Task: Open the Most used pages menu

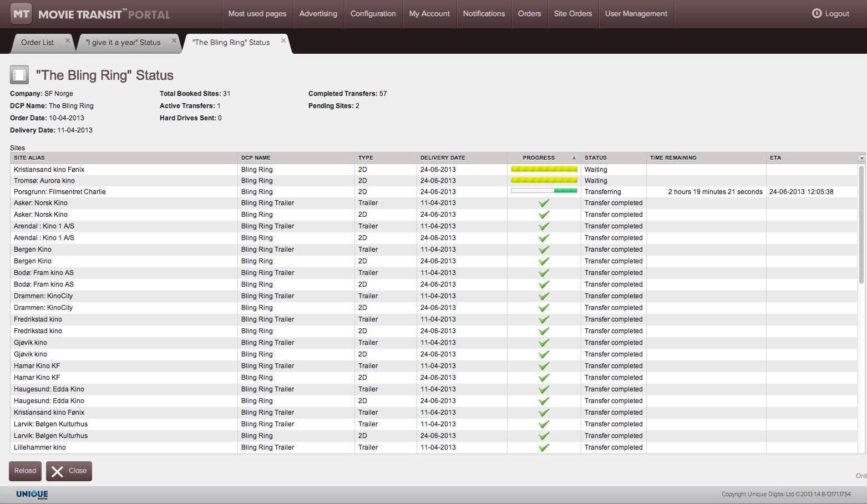Action: pyautogui.click(x=257, y=13)
